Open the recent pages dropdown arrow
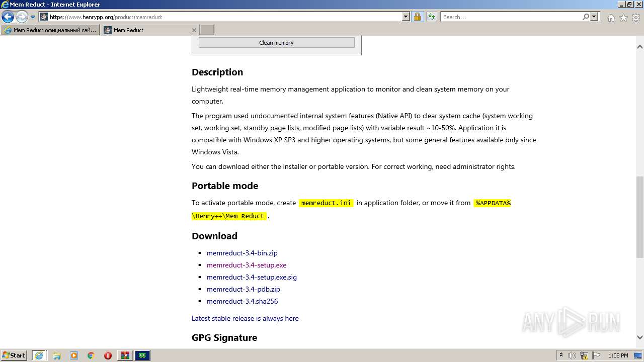 pos(33,17)
